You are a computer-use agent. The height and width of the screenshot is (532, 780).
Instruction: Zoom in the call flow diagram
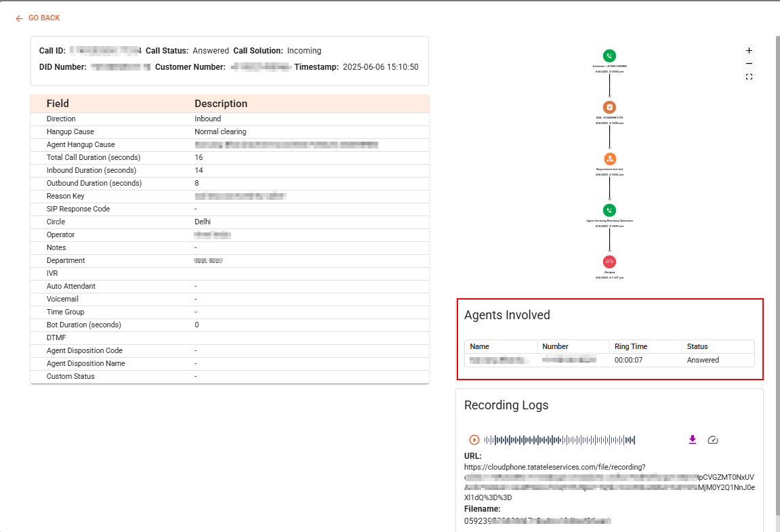[749, 50]
